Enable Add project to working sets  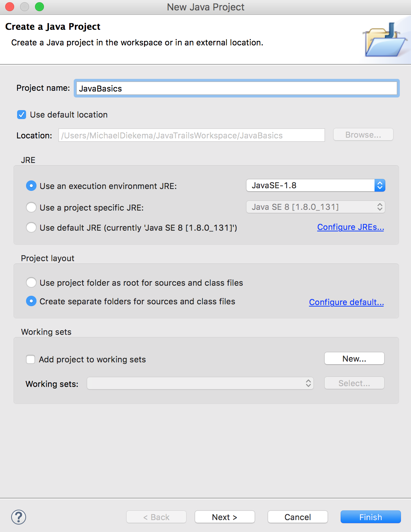30,359
